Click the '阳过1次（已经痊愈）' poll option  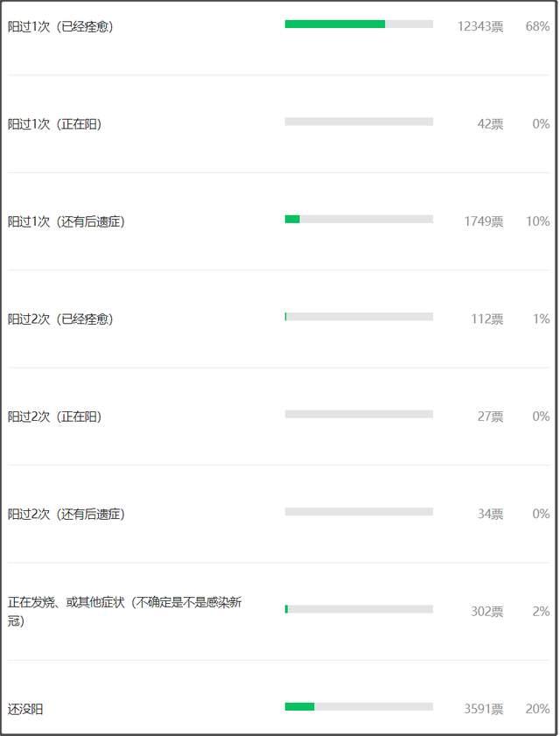[60, 27]
